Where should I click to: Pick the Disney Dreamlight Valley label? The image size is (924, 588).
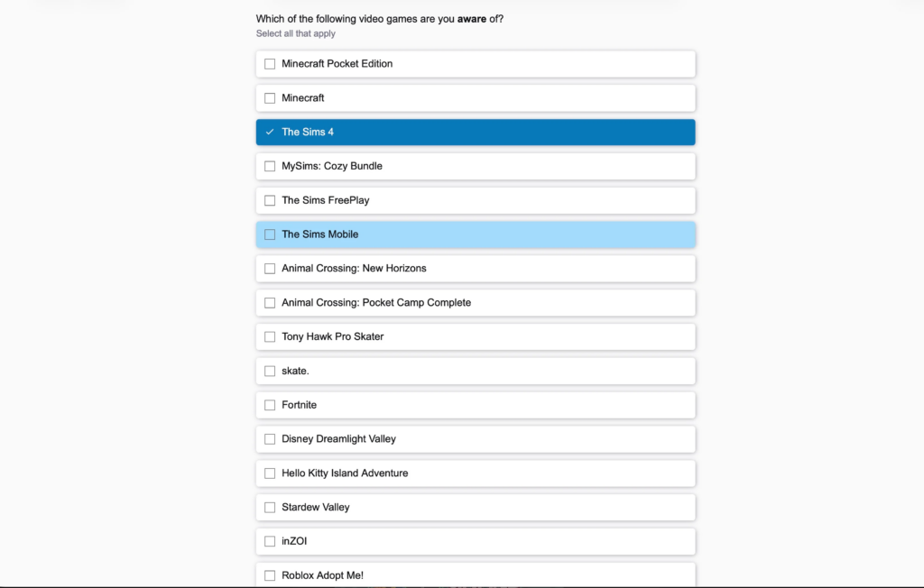tap(338, 439)
